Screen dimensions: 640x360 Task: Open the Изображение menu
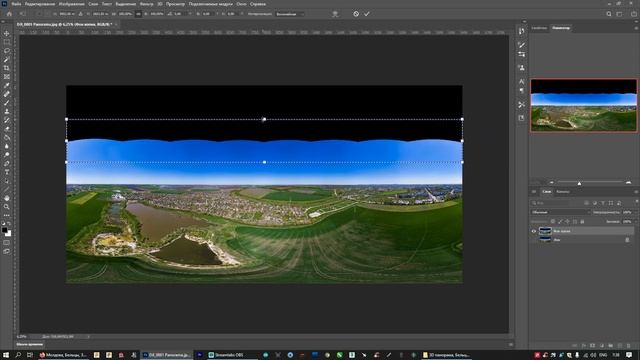pyautogui.click(x=71, y=4)
